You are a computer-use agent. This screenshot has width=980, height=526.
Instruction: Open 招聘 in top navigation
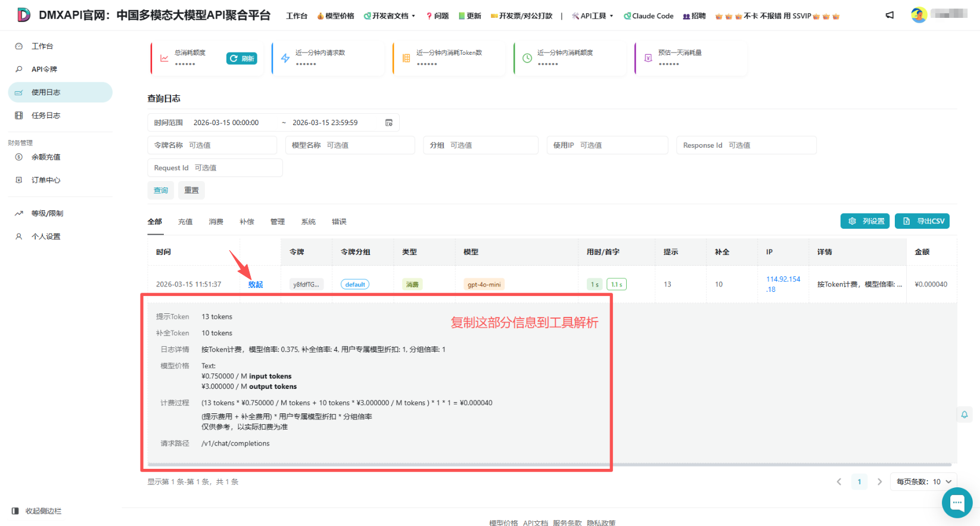[695, 16]
